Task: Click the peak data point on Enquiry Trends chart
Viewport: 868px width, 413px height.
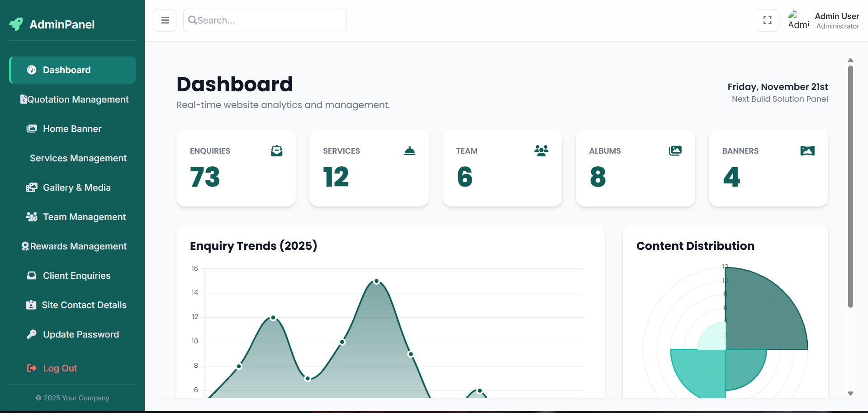Action: pyautogui.click(x=376, y=282)
